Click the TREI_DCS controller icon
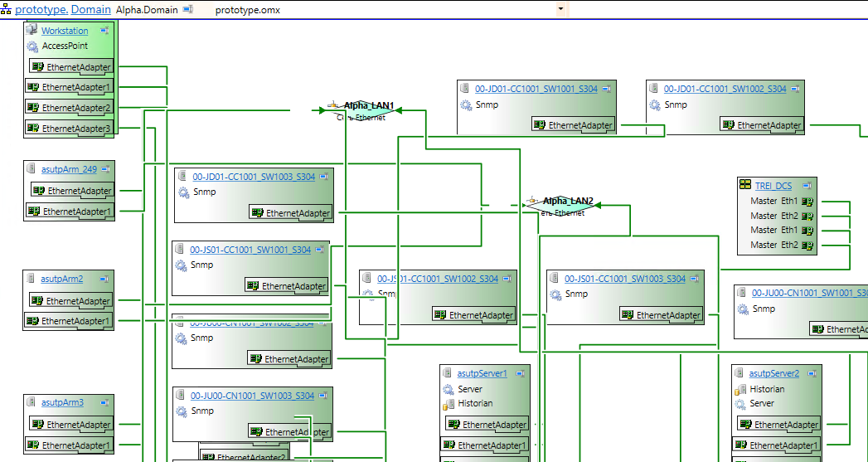The height and width of the screenshot is (462, 868). [x=745, y=185]
